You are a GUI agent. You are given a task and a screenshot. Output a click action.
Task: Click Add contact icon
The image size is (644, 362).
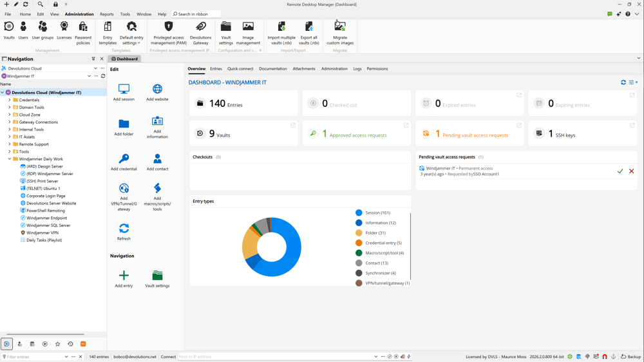157,162
